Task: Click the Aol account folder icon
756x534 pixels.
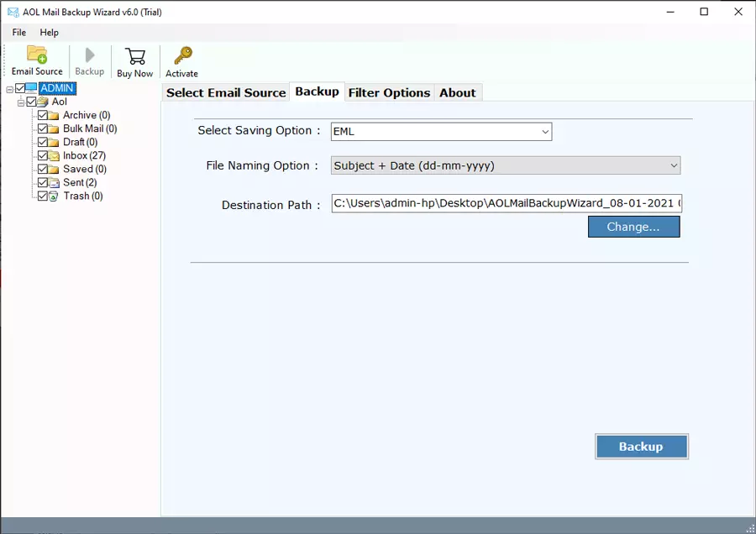Action: (x=43, y=102)
